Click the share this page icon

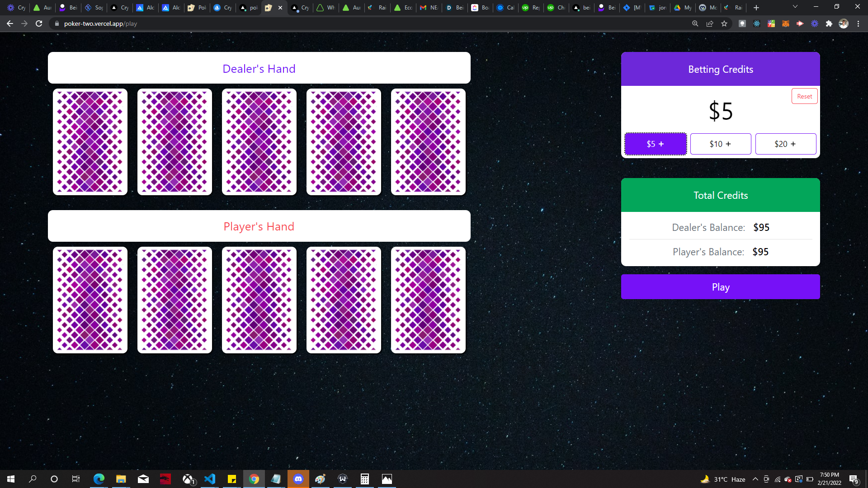pos(710,23)
